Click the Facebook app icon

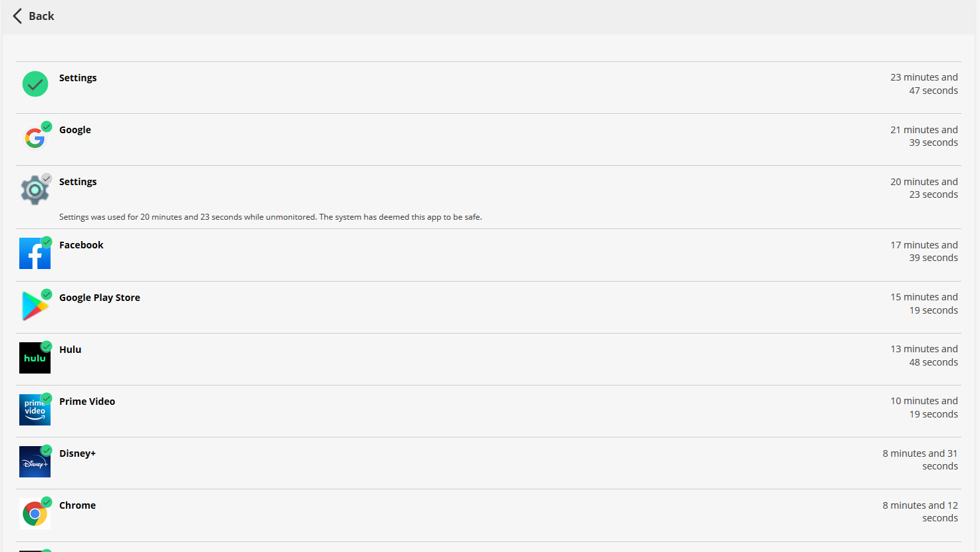pyautogui.click(x=35, y=253)
